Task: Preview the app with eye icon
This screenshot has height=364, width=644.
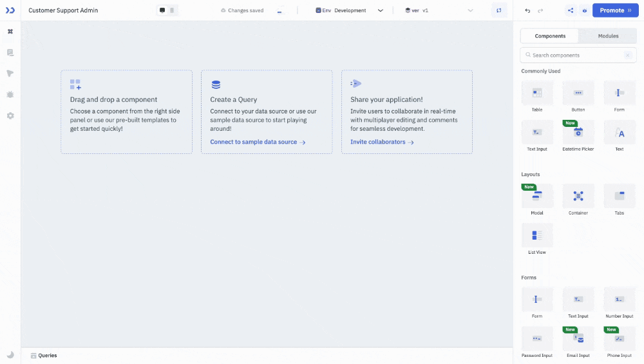Action: pos(585,10)
